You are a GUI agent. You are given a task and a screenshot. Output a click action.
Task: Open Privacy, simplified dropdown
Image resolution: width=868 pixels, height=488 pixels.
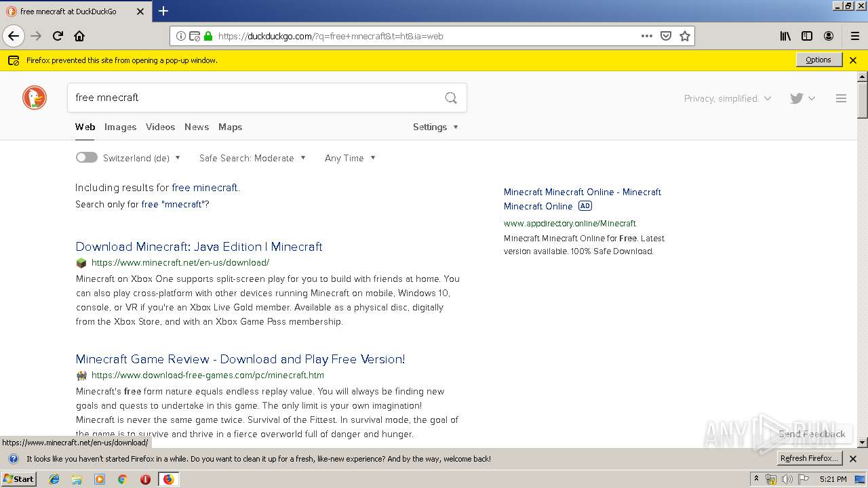(x=728, y=98)
